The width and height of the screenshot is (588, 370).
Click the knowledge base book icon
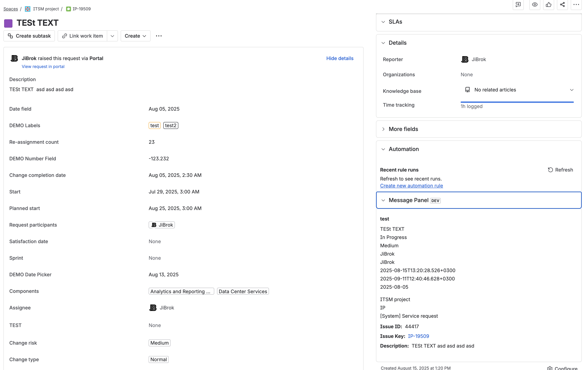(x=468, y=90)
